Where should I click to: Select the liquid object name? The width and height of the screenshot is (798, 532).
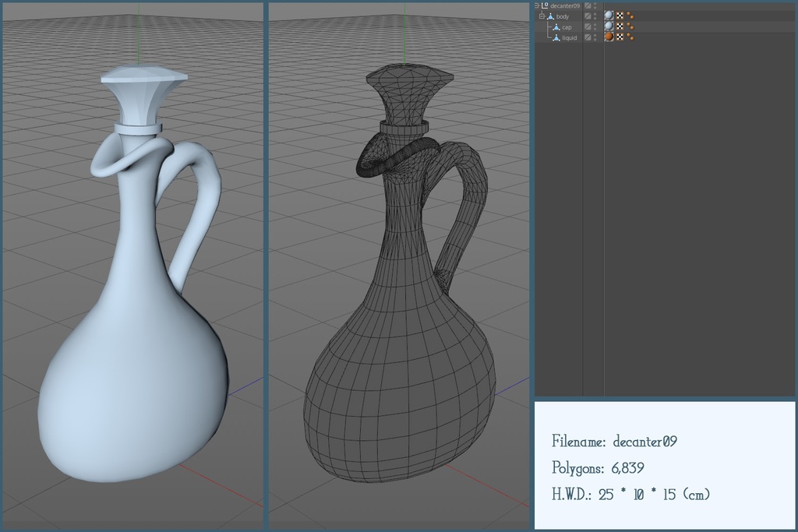[570, 37]
